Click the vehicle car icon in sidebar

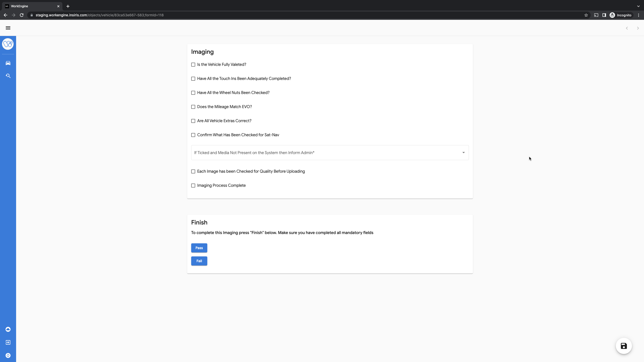pos(8,63)
